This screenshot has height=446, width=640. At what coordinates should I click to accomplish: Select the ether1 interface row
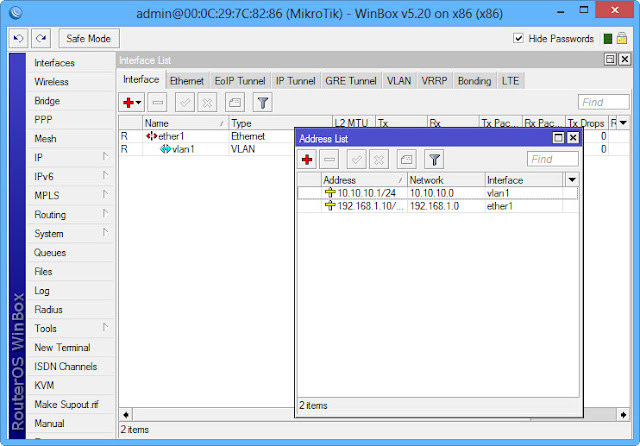[206, 136]
